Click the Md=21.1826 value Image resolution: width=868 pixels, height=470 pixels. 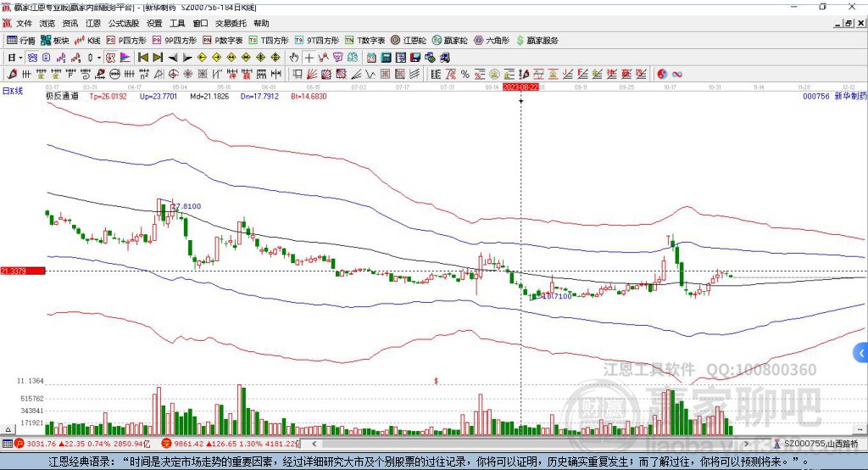click(x=209, y=97)
